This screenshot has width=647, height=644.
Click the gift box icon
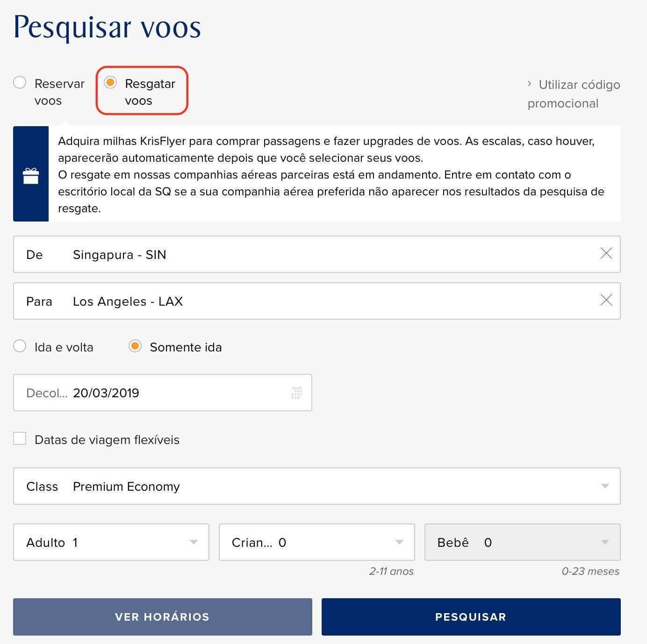31,176
